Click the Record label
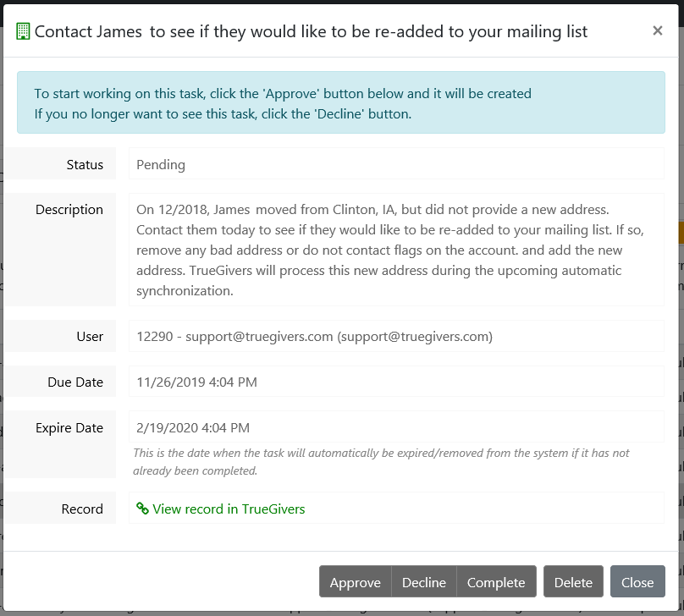This screenshot has width=684, height=616. (82, 509)
